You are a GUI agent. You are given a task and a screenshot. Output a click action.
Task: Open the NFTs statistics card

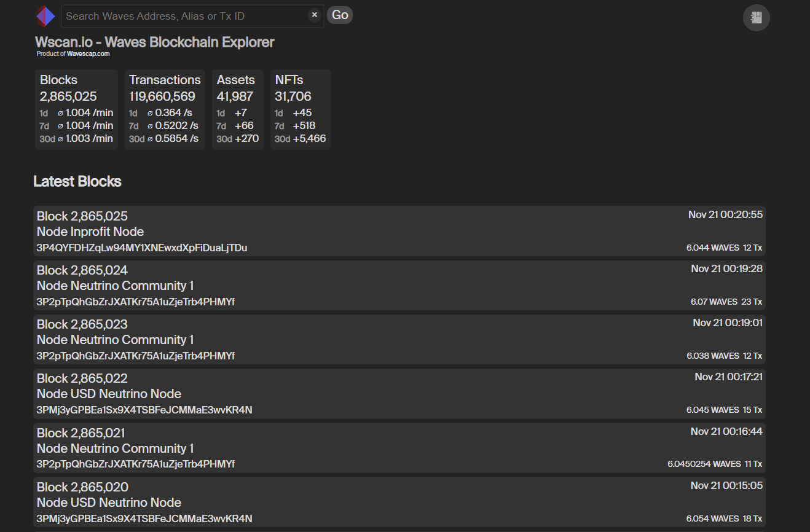[301, 109]
